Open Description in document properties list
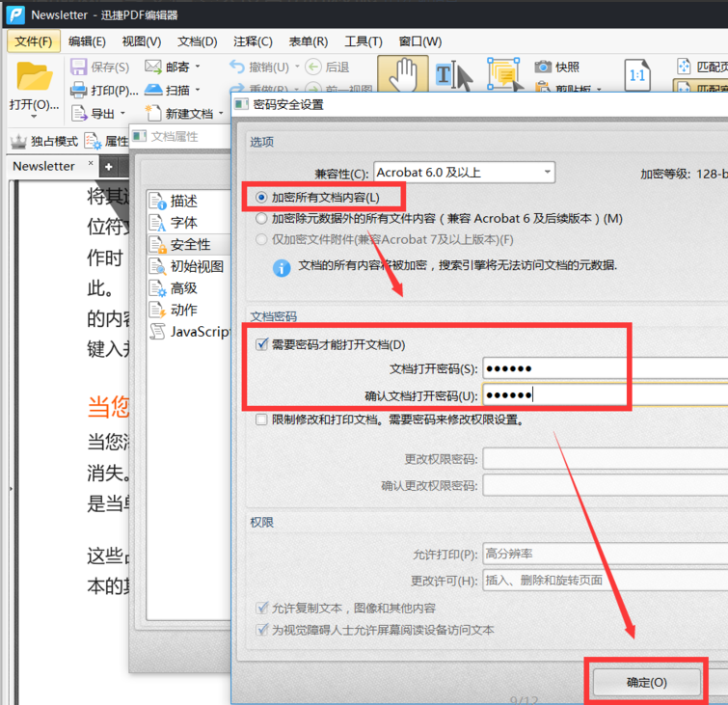Image resolution: width=728 pixels, height=705 pixels. 183,201
